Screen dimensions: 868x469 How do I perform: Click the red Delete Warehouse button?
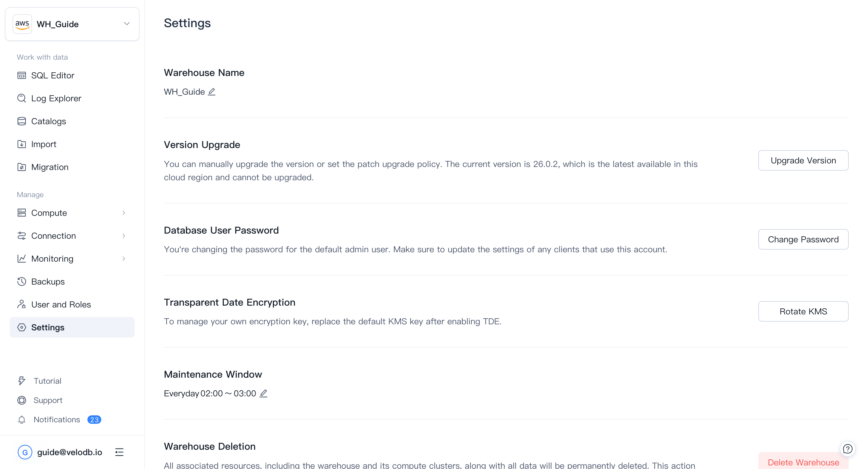click(803, 461)
